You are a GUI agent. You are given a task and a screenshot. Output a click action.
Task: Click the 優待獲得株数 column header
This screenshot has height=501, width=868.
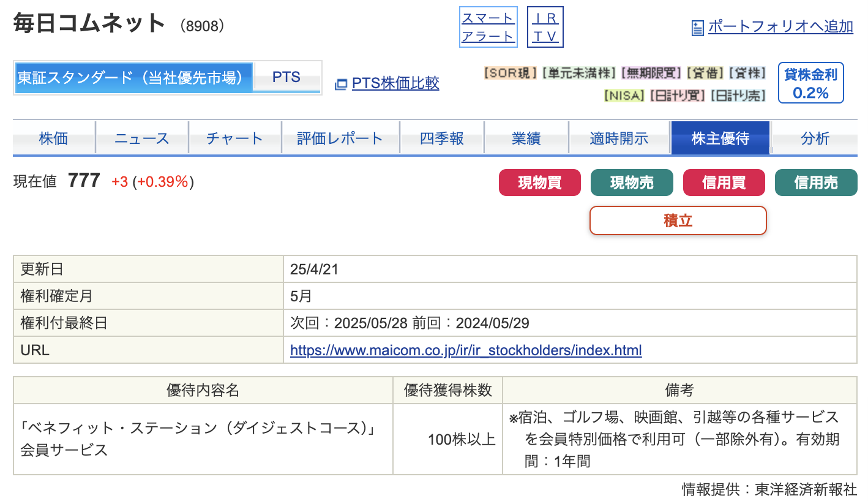pos(448,391)
